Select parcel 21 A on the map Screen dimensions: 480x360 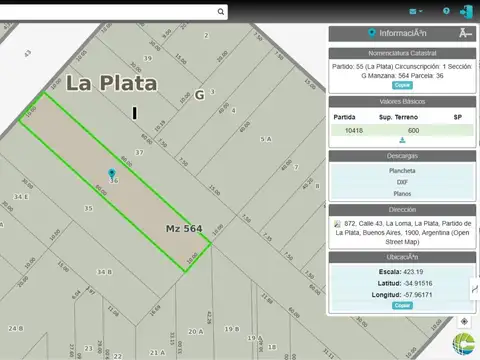click(x=157, y=352)
